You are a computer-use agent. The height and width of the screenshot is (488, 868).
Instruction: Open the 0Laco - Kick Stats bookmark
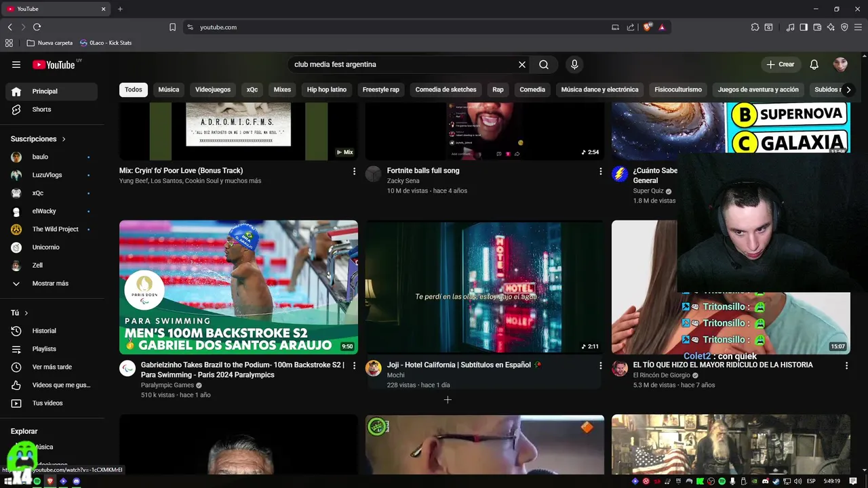tap(105, 43)
